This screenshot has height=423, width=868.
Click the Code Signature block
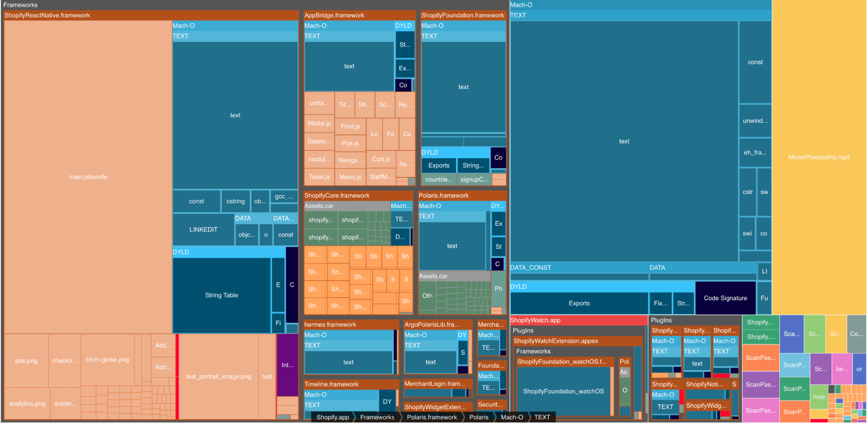[x=725, y=298]
